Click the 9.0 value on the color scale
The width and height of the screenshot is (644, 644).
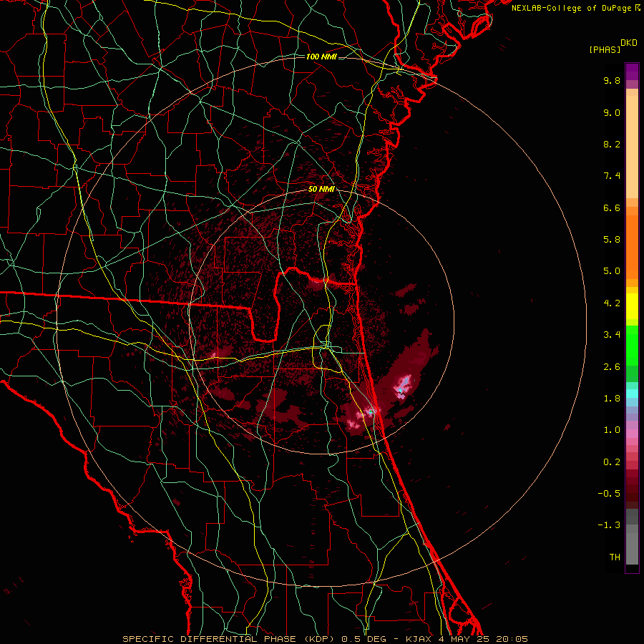point(612,112)
